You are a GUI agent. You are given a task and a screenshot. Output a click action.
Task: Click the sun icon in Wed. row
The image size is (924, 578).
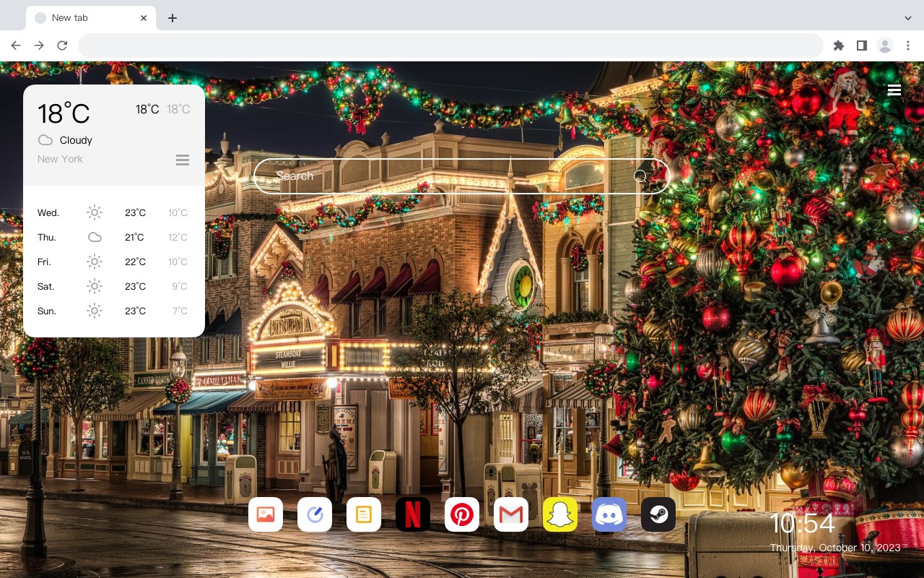click(x=95, y=212)
